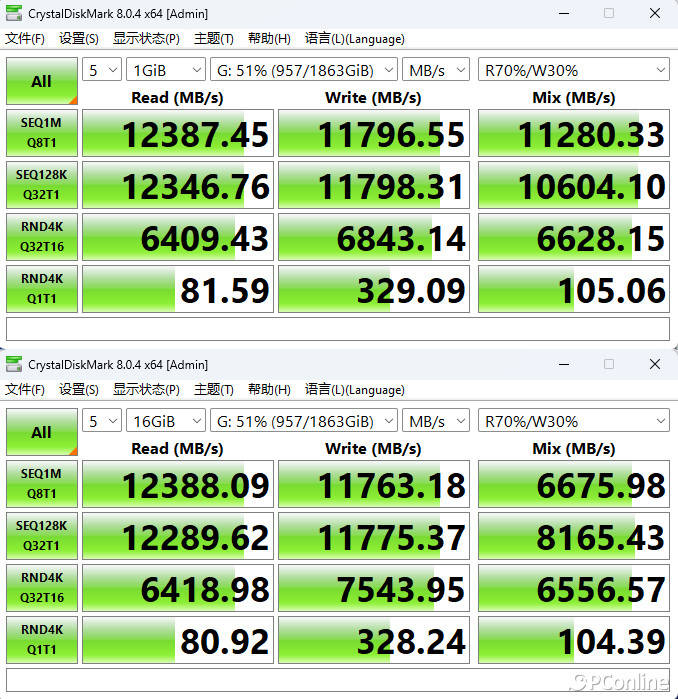678x699 pixels.
Task: Start SEQ1M Q8T1 test in top window
Action: point(41,134)
